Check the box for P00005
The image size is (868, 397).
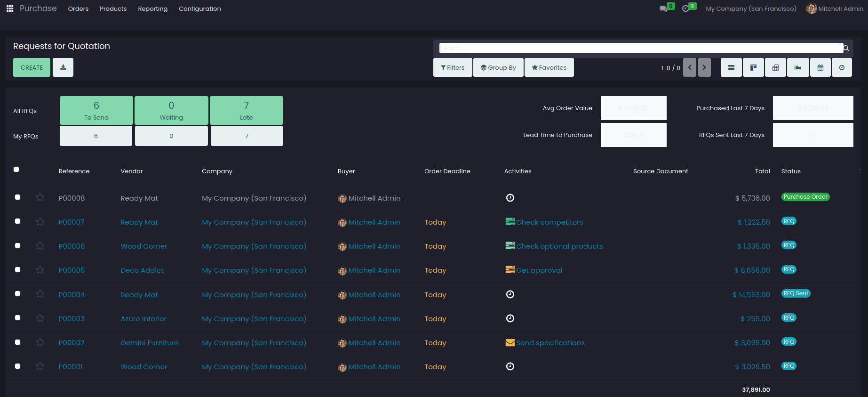[x=17, y=270]
